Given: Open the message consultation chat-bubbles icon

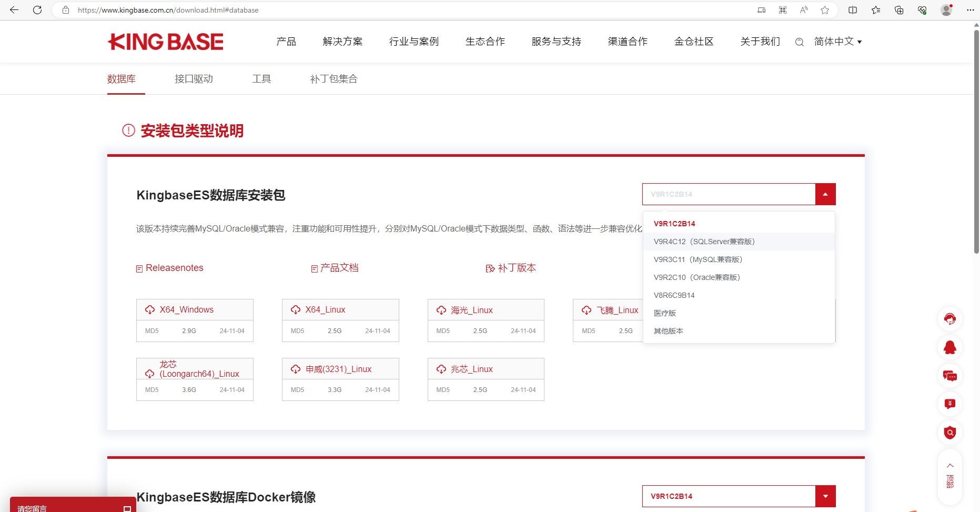Looking at the screenshot, I should 949,376.
